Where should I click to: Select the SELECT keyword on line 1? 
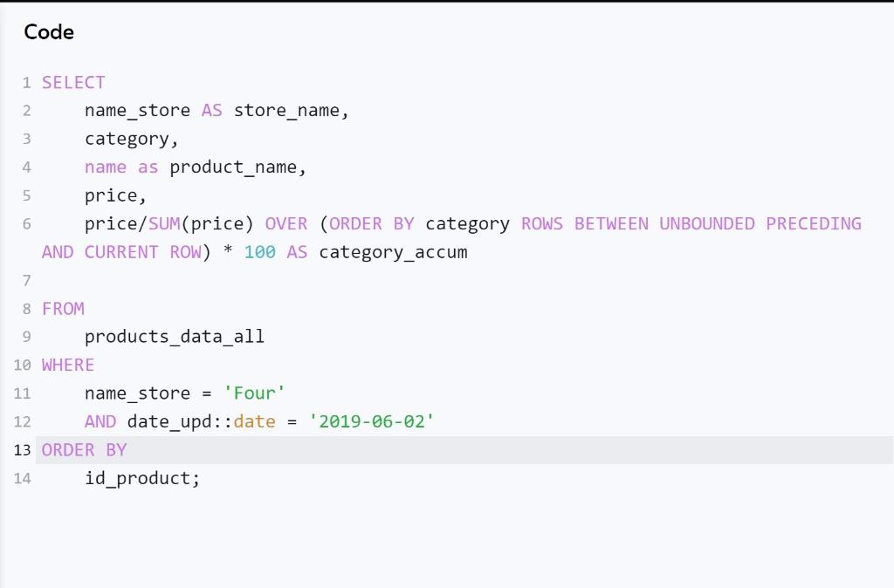pyautogui.click(x=73, y=82)
